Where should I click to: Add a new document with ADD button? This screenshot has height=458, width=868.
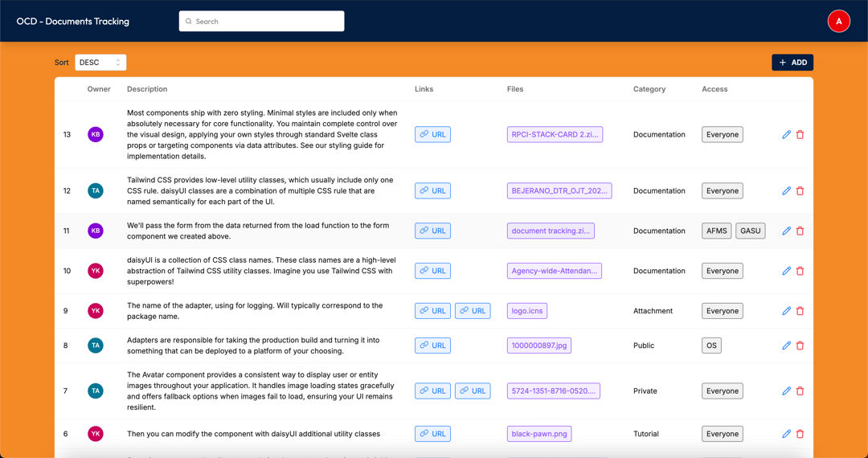[792, 63]
